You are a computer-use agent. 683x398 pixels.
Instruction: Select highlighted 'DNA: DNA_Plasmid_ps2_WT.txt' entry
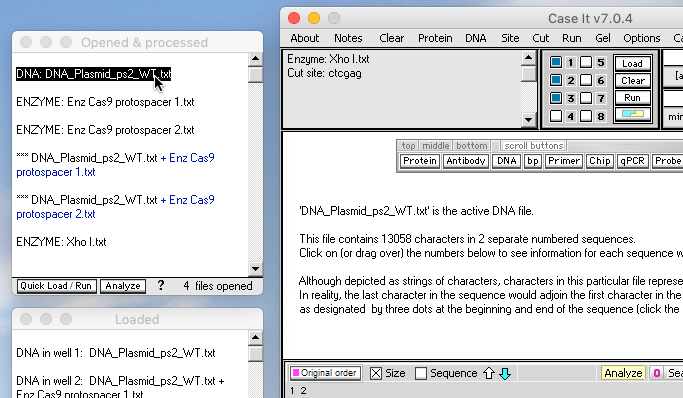[93, 74]
